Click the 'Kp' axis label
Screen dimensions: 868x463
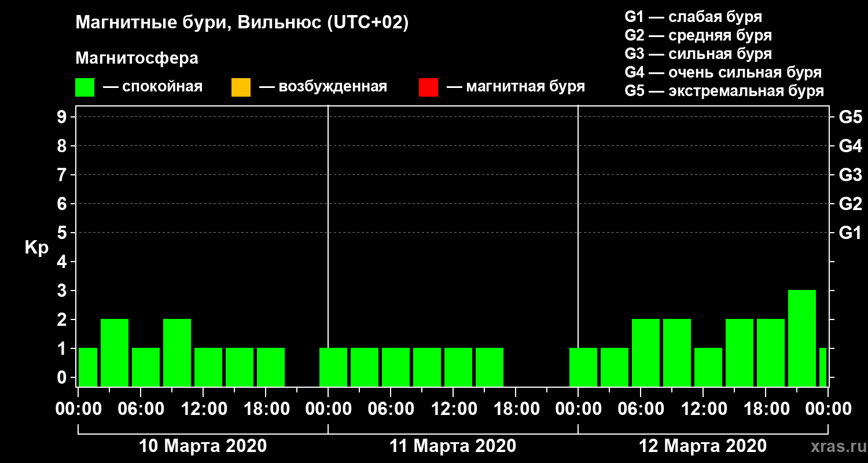(x=36, y=248)
